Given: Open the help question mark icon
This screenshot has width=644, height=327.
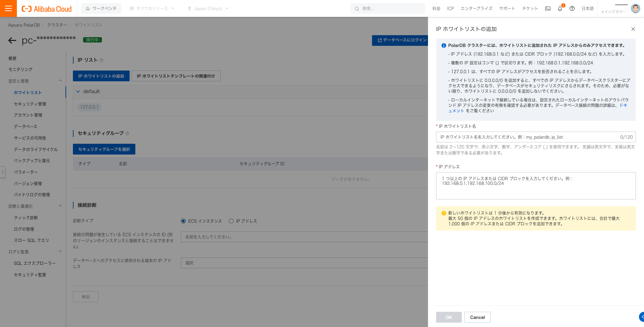Looking at the screenshot, I should [x=572, y=8].
